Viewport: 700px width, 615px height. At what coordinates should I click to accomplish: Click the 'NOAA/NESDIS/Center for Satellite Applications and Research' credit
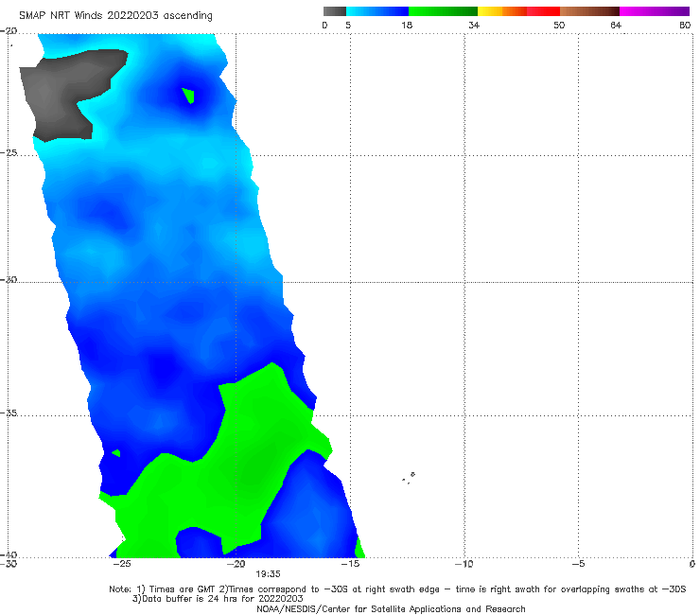click(391, 608)
